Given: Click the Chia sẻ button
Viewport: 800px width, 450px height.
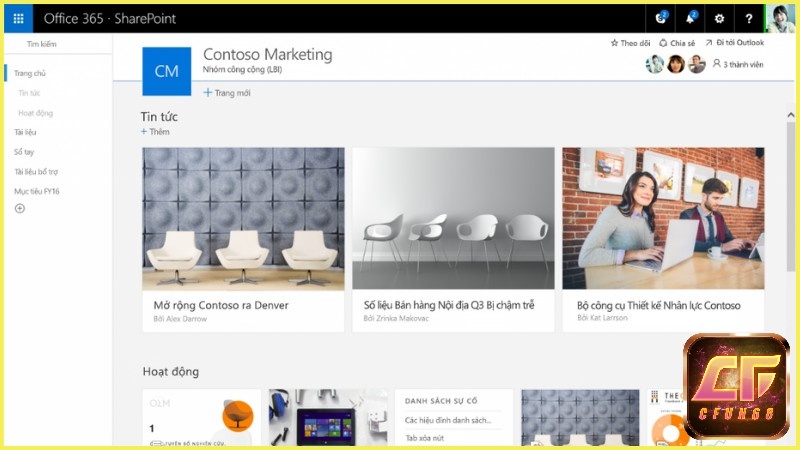Looking at the screenshot, I should (x=677, y=43).
